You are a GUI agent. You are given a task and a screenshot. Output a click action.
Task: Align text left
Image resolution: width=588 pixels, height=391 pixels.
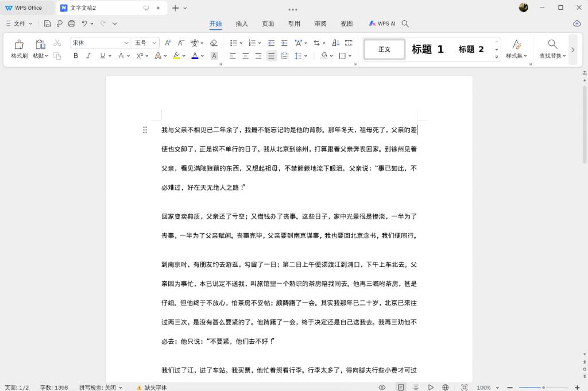coord(233,56)
